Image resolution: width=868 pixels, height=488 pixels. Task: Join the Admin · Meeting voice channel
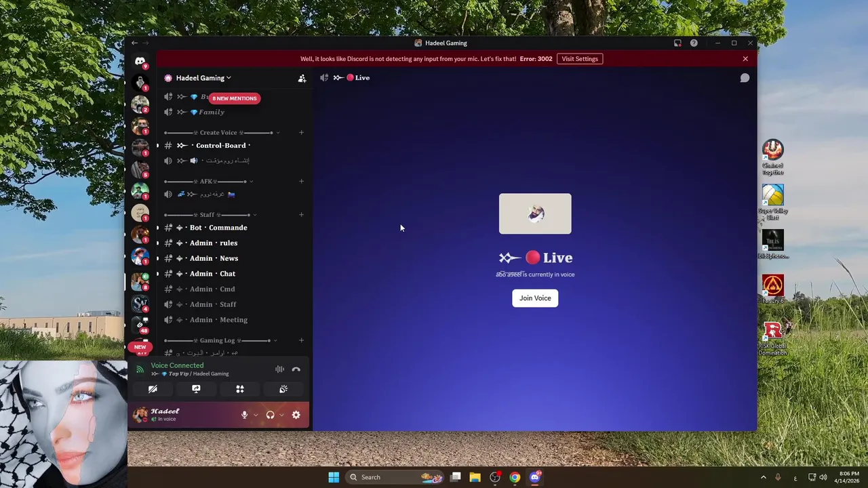pos(235,320)
